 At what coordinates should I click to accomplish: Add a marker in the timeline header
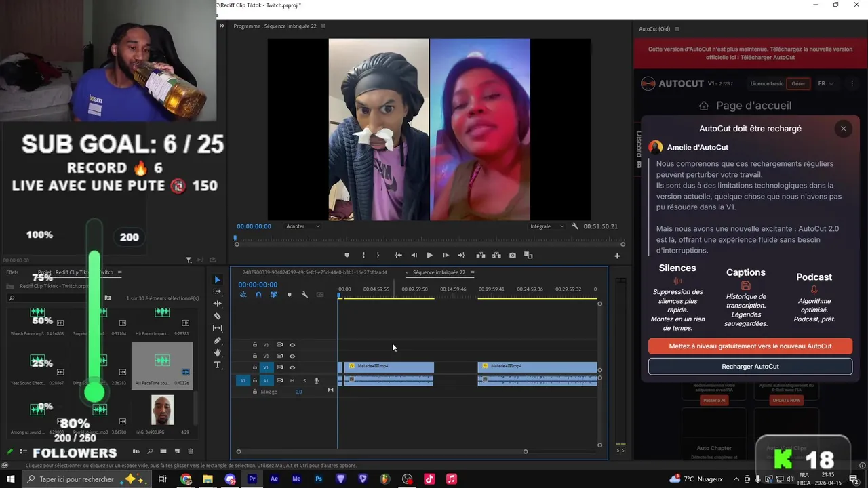click(290, 295)
